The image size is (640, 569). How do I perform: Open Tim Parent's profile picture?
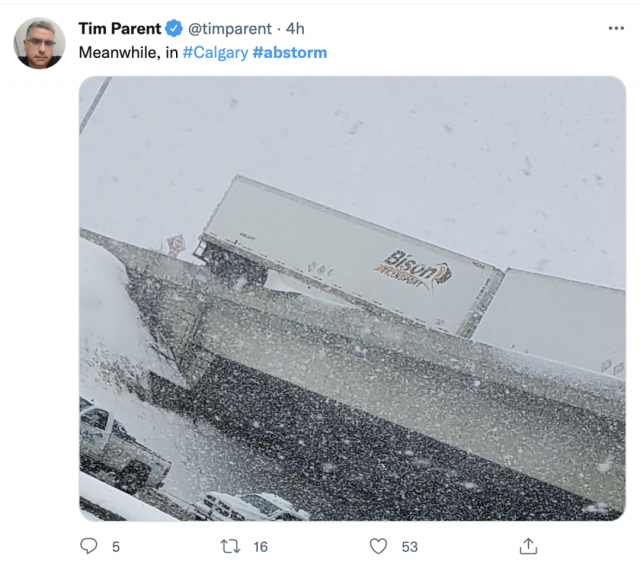click(40, 43)
